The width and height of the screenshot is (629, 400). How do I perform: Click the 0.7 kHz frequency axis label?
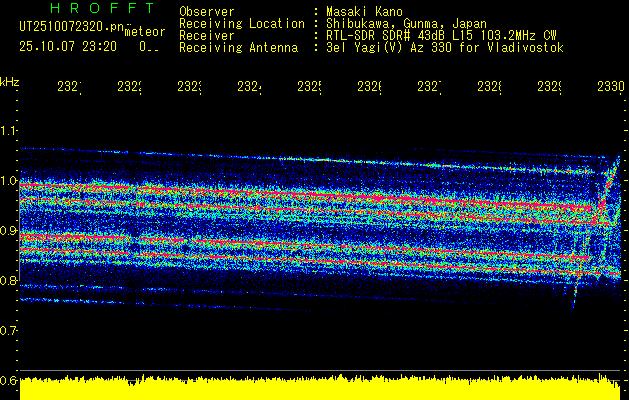(x=8, y=331)
